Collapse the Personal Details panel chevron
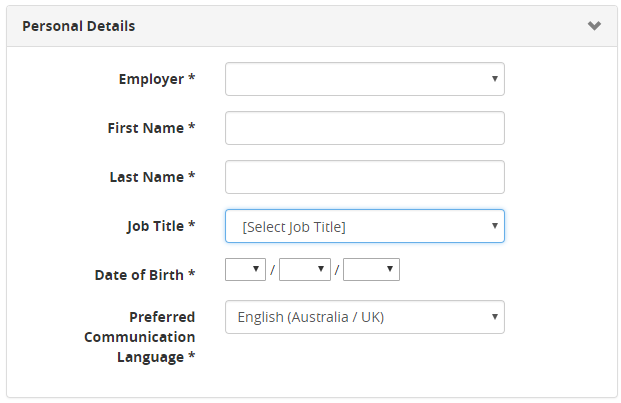Screen dimensions: 621x403 594,26
